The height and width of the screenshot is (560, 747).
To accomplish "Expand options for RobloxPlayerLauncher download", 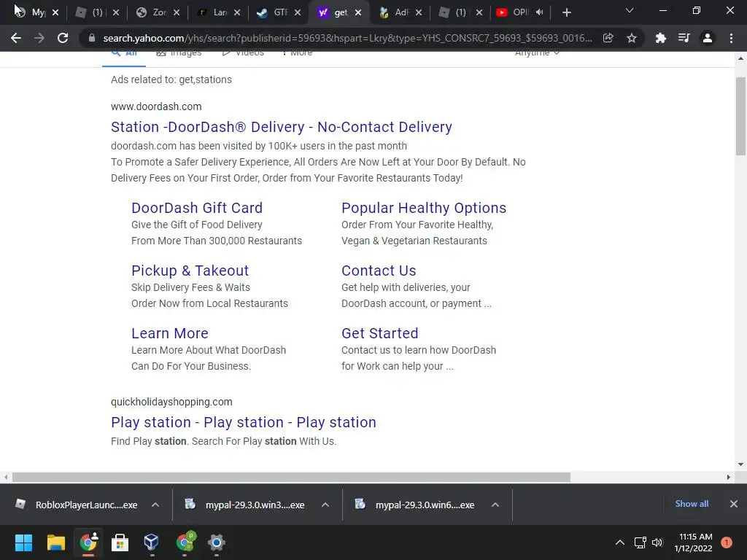I will pyautogui.click(x=155, y=505).
